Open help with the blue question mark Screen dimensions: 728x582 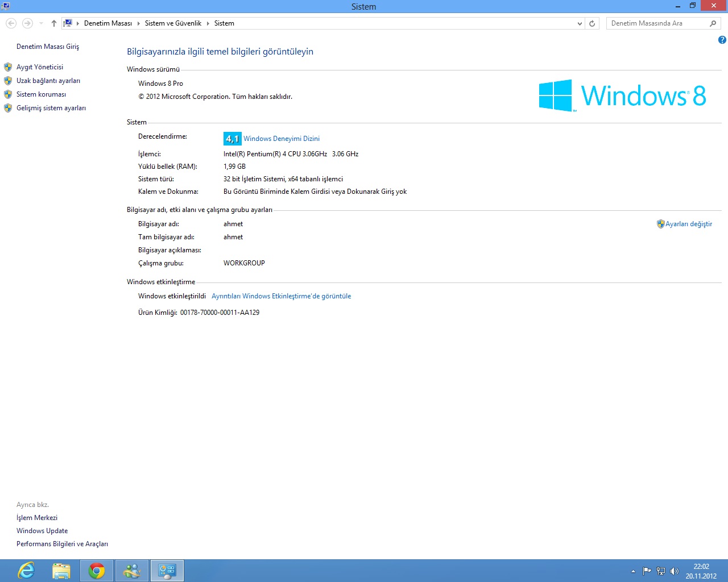722,40
